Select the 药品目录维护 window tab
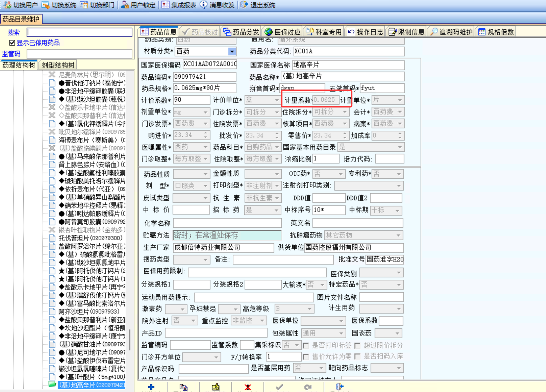Viewport: 546px width, 392px height. 21,19
